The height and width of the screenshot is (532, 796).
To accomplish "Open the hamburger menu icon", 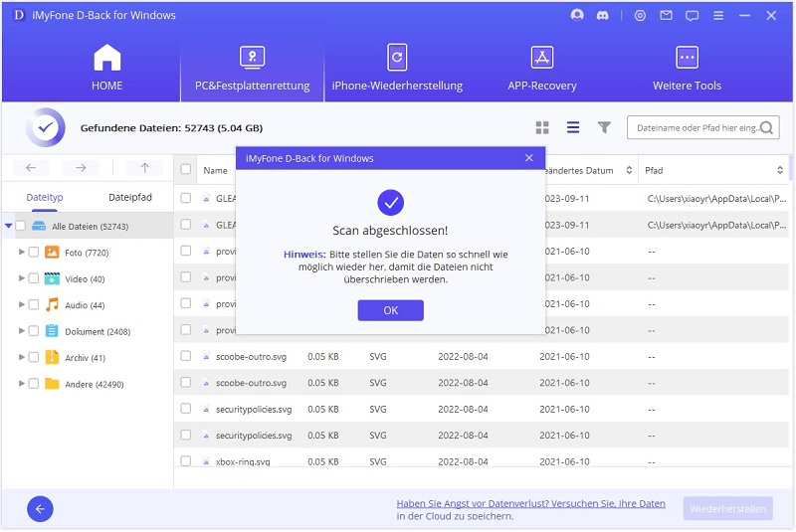I will pos(718,16).
